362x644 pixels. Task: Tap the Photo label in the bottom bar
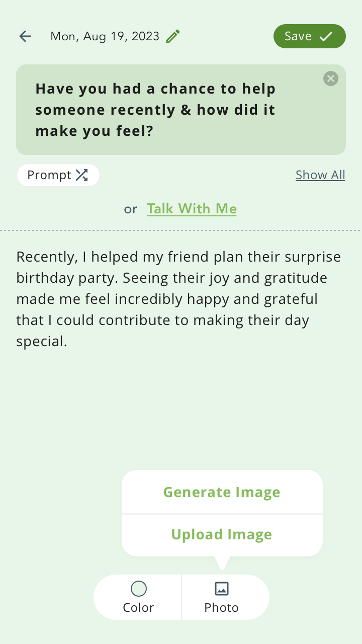222,608
